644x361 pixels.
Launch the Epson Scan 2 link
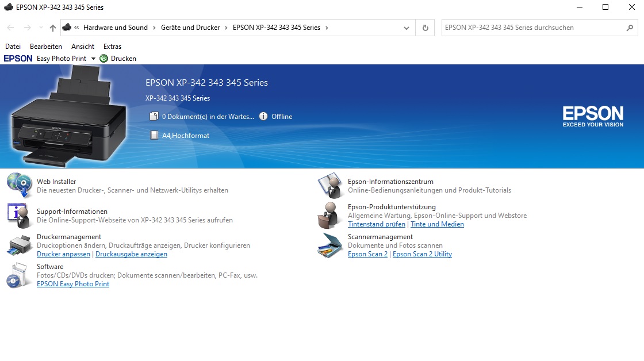click(x=367, y=254)
